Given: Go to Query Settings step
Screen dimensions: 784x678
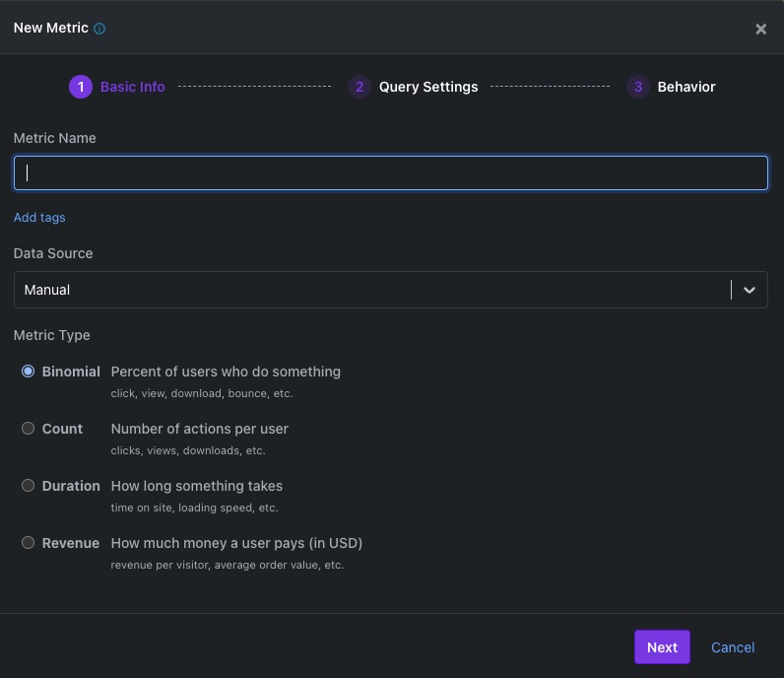Looking at the screenshot, I should [428, 87].
